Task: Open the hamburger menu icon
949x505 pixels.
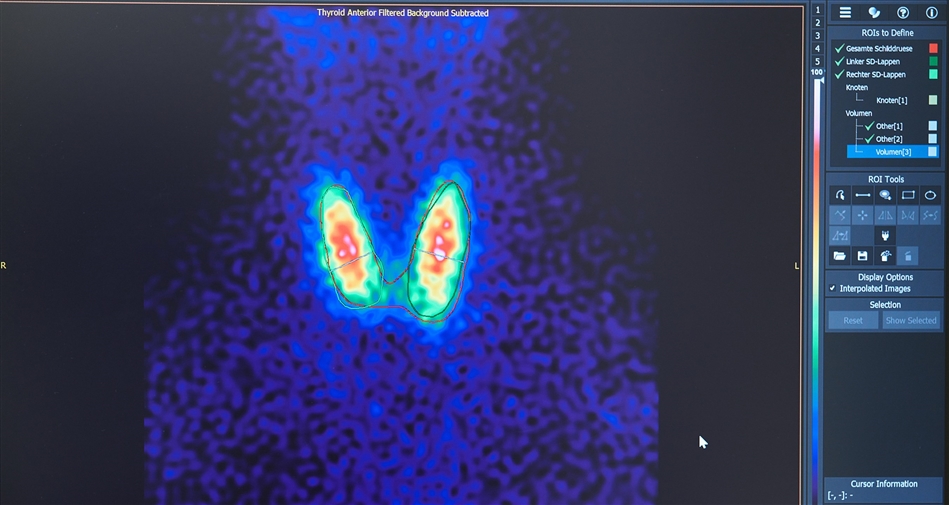Action: pyautogui.click(x=845, y=13)
